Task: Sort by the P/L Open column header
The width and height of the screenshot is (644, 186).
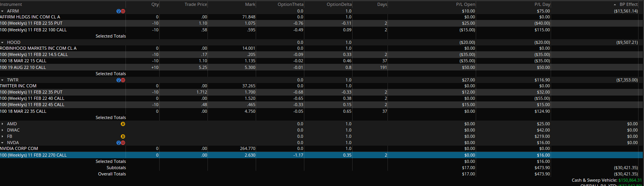Action: pos(466,4)
